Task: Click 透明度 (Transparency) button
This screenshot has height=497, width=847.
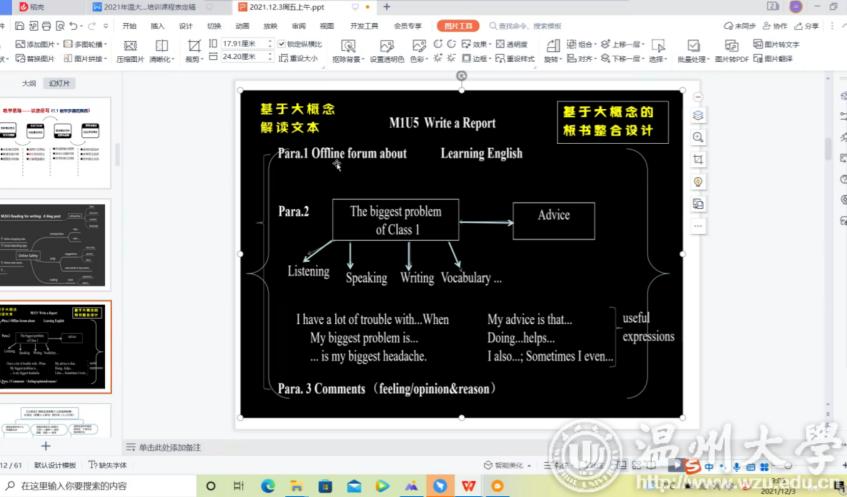Action: point(511,44)
